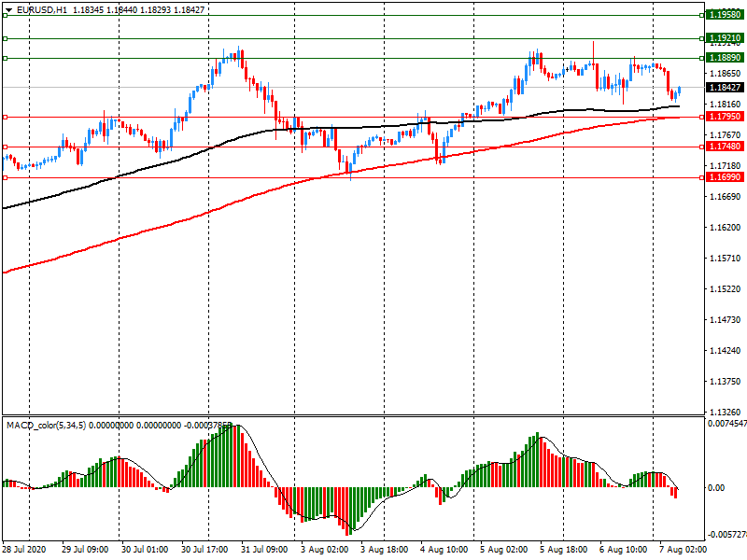Click the 1.14240 price scale value
The image size is (747, 560).
coord(726,351)
